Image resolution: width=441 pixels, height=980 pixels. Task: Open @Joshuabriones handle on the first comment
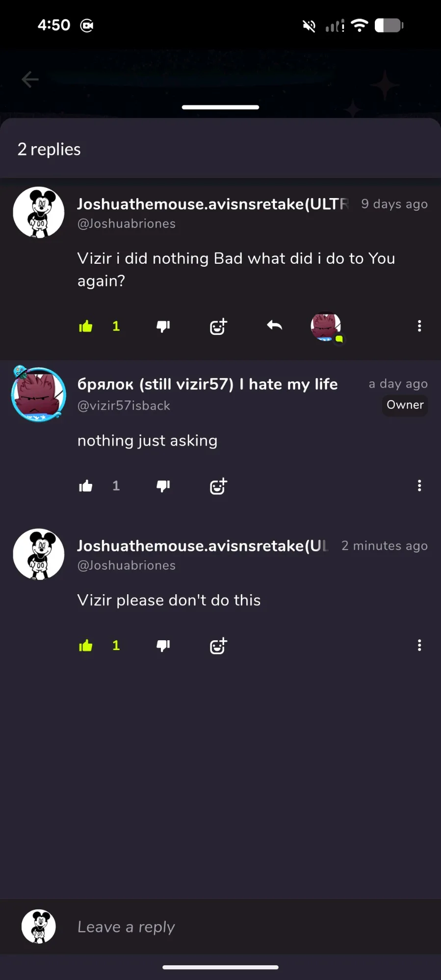click(127, 224)
